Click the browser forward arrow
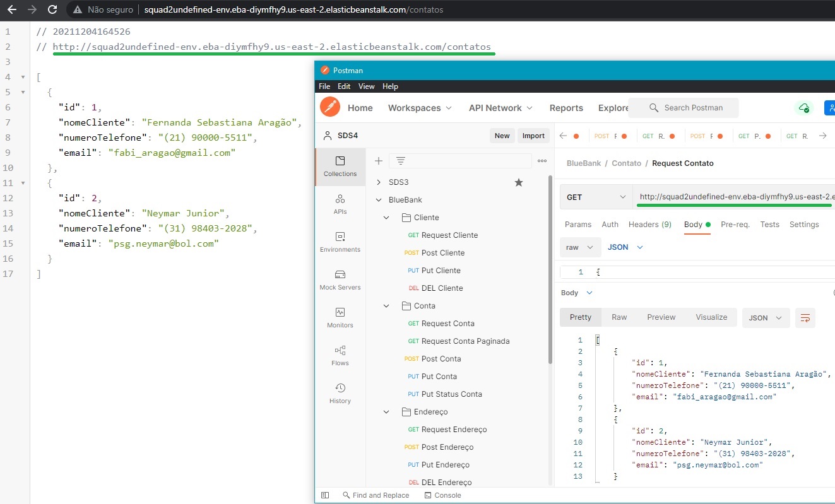Screen dimensions: 835x504 32,9
